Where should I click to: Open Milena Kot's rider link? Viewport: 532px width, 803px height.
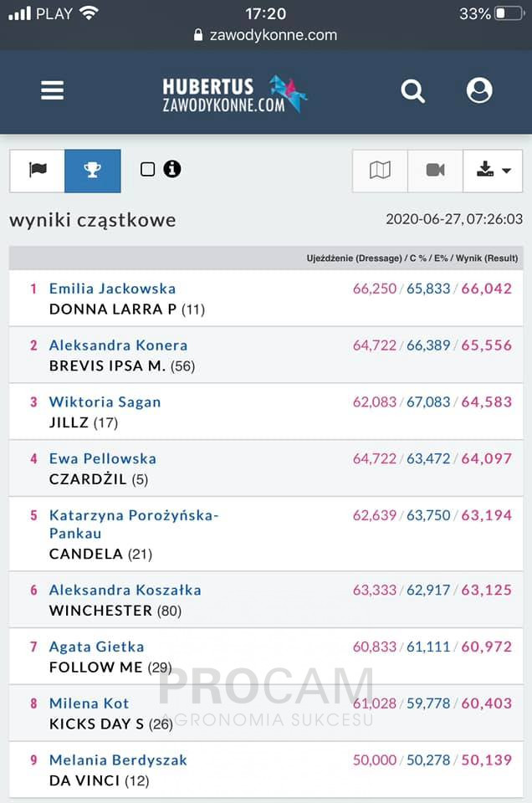(x=90, y=703)
